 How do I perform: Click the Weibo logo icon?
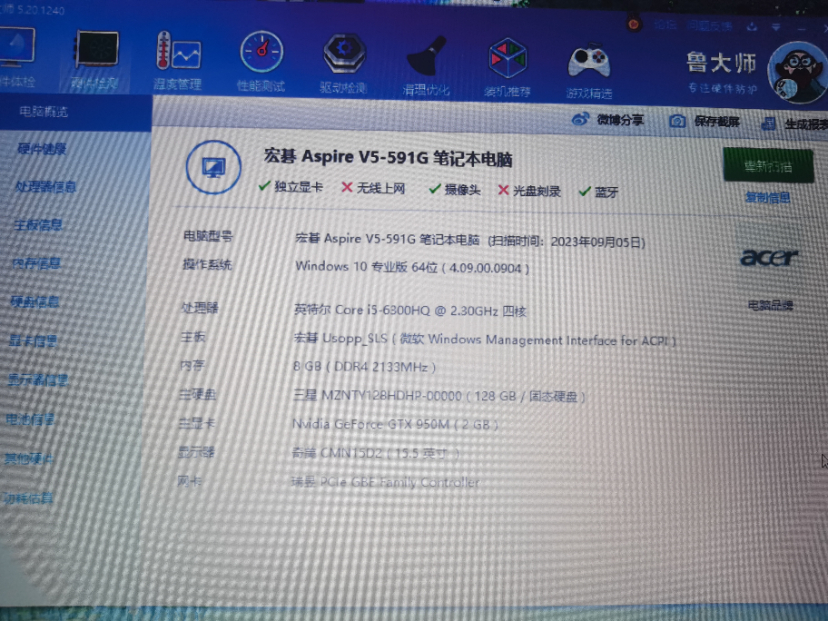point(580,119)
